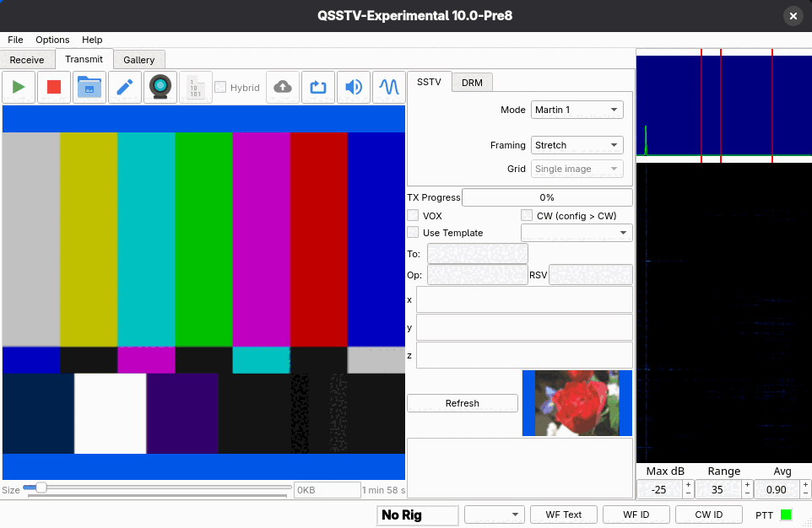Click the spectrum display panel

pos(724,105)
